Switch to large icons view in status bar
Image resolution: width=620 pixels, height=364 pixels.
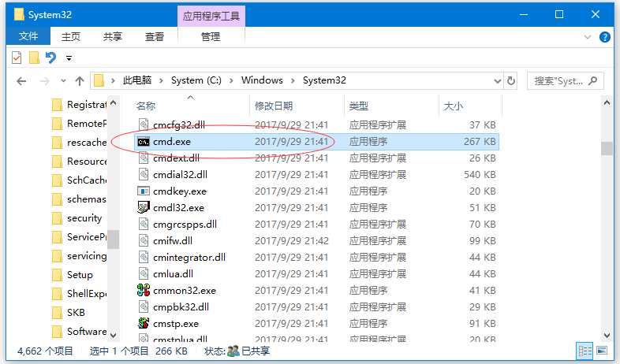602,351
